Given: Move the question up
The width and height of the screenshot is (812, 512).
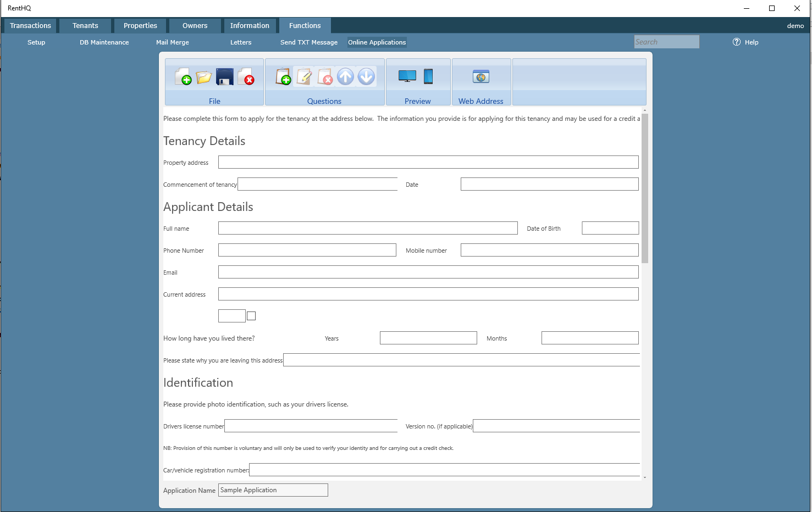Looking at the screenshot, I should [x=345, y=77].
